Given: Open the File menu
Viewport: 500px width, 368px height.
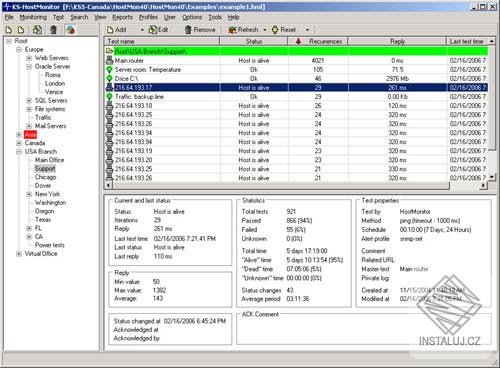Looking at the screenshot, I should click(x=9, y=17).
